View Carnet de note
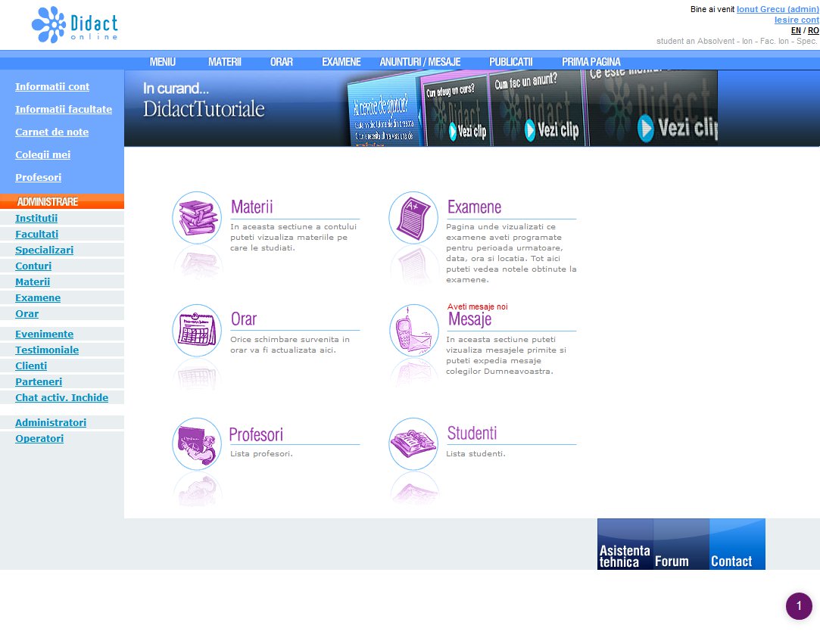Image resolution: width=820 pixels, height=644 pixels. pos(51,132)
